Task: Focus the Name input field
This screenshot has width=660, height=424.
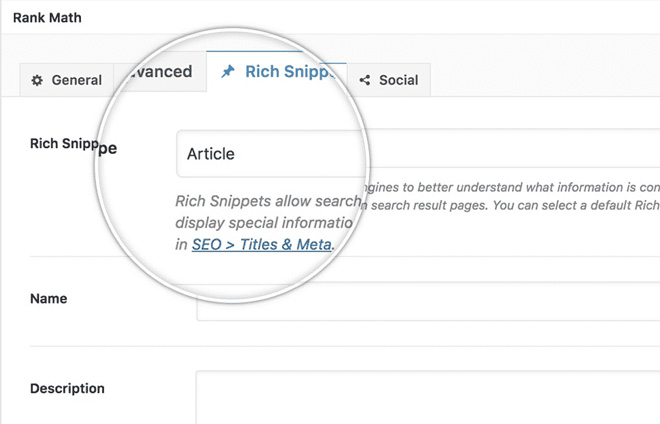Action: (x=428, y=301)
